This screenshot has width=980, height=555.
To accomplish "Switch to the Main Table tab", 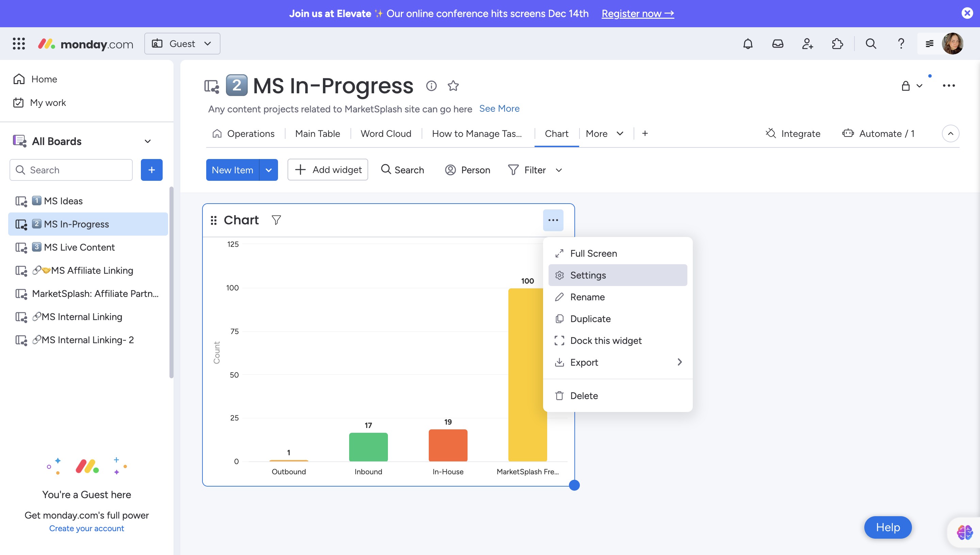I will click(317, 134).
